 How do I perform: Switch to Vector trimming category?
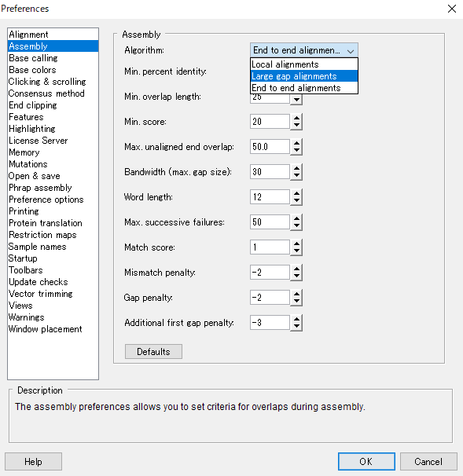(40, 294)
